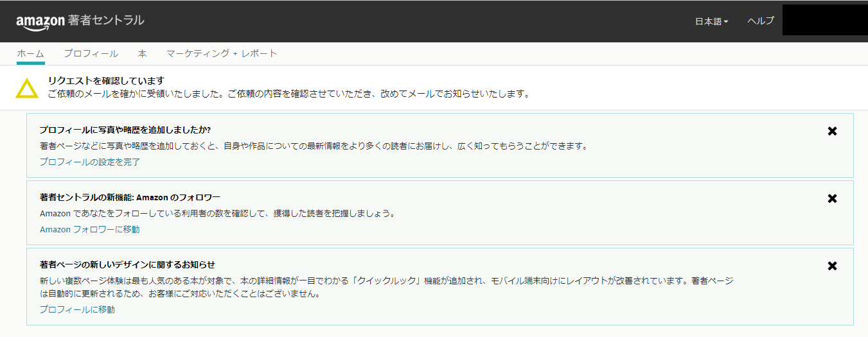Click the yellow warning triangle icon

[x=27, y=89]
